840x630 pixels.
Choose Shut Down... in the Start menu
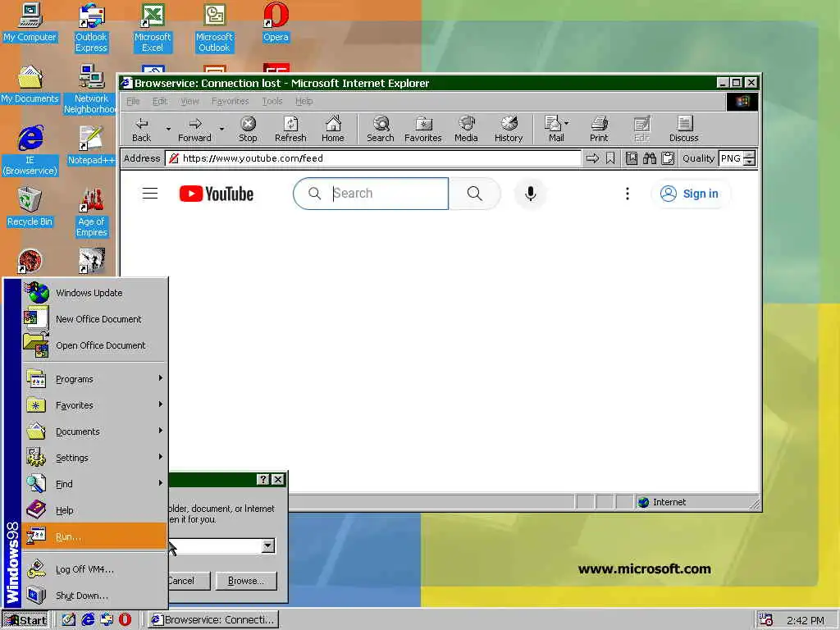(94, 596)
